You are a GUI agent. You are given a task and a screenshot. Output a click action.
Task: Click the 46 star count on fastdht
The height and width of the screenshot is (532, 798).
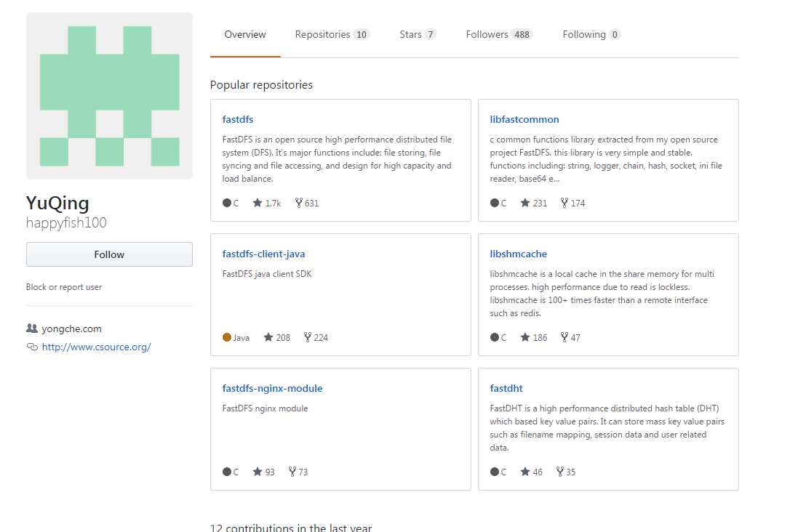coord(538,472)
